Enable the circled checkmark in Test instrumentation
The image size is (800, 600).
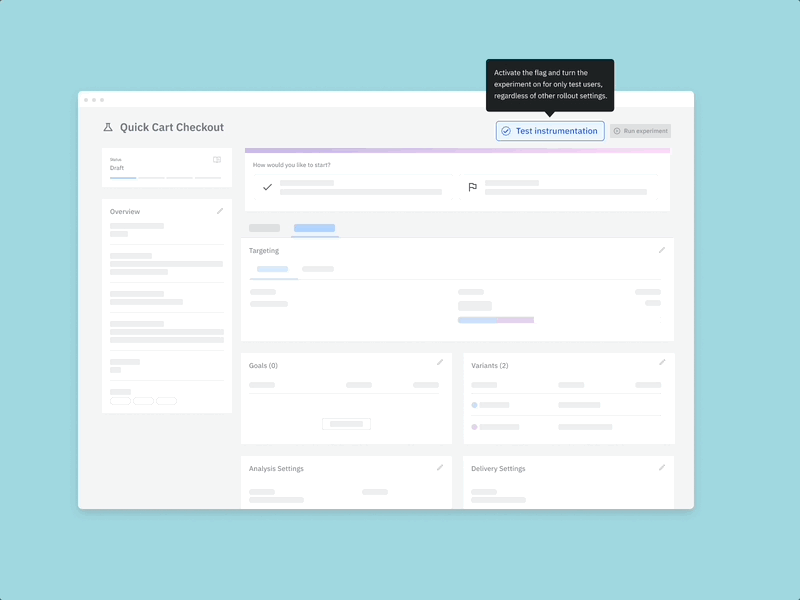point(505,130)
